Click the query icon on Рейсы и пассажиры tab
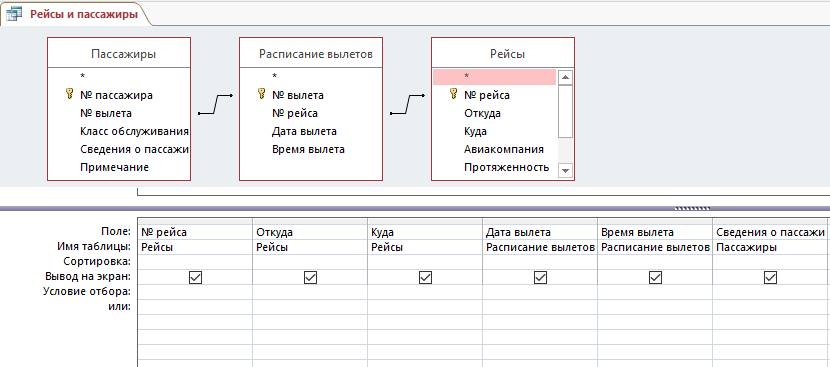The width and height of the screenshot is (830, 367). click(14, 14)
